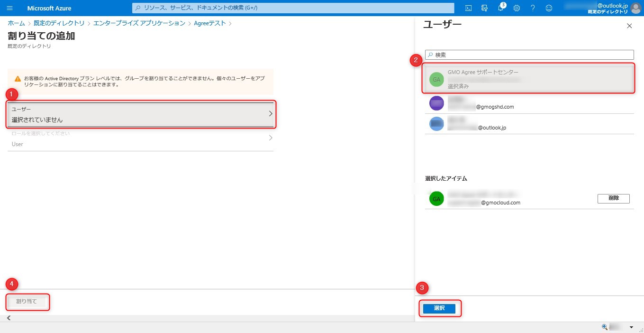The width and height of the screenshot is (644, 333).
Task: Open the directory and subscription filter
Action: coord(484,8)
